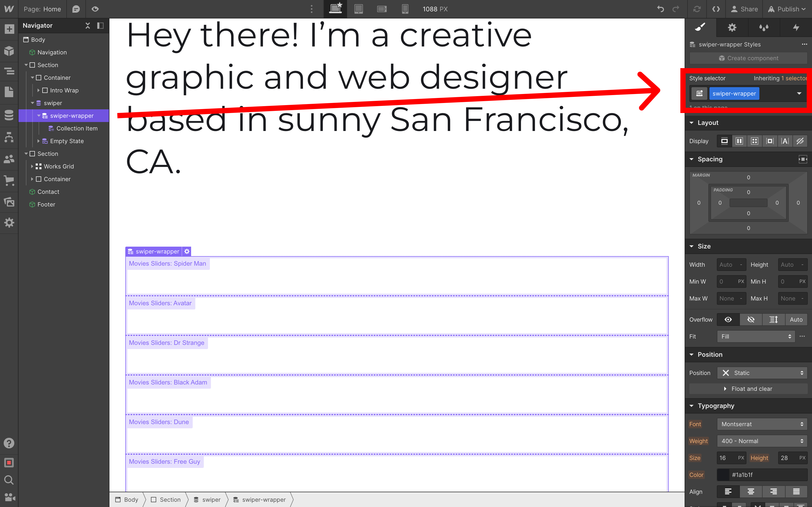Collapse the swiper element in Navigator
The width and height of the screenshot is (812, 507).
[33, 103]
